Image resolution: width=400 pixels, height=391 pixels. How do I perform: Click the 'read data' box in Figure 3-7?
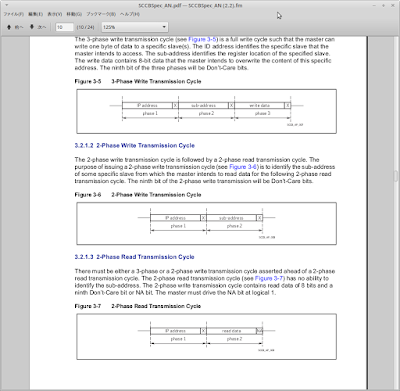(231, 331)
